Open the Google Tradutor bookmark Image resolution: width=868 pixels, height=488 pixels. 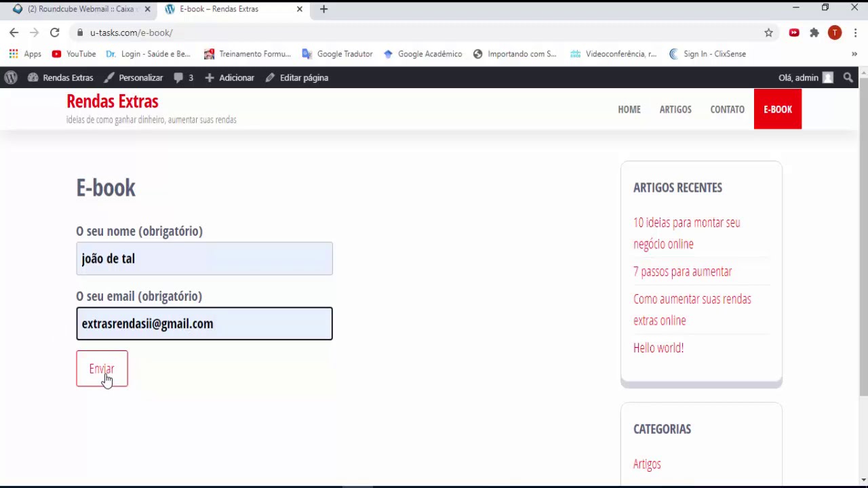click(338, 54)
